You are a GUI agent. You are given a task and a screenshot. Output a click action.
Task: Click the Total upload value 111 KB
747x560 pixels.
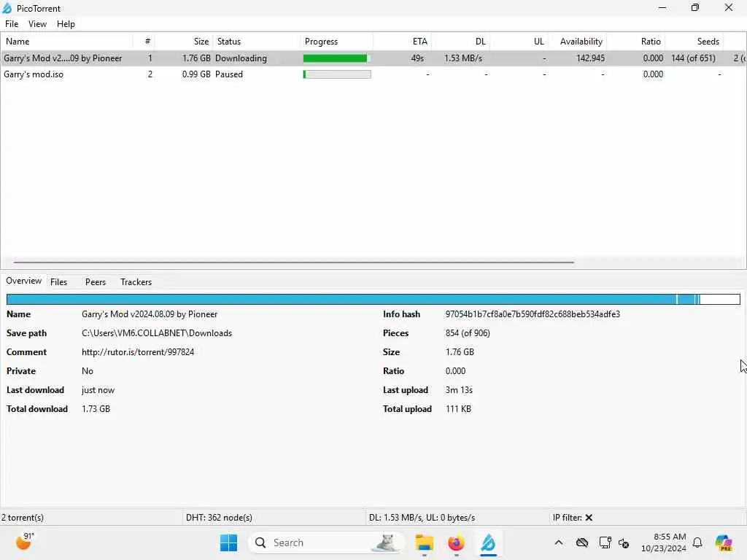458,409
